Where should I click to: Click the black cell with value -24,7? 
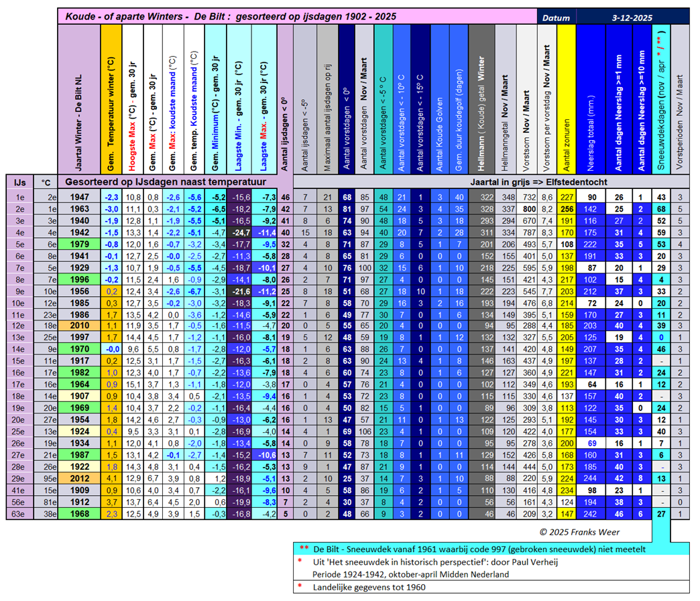click(239, 232)
